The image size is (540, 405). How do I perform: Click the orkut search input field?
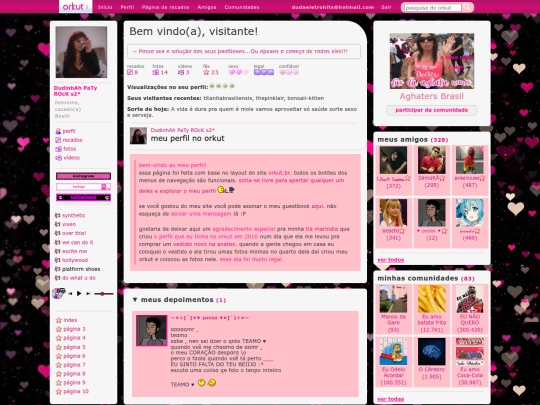[433, 8]
